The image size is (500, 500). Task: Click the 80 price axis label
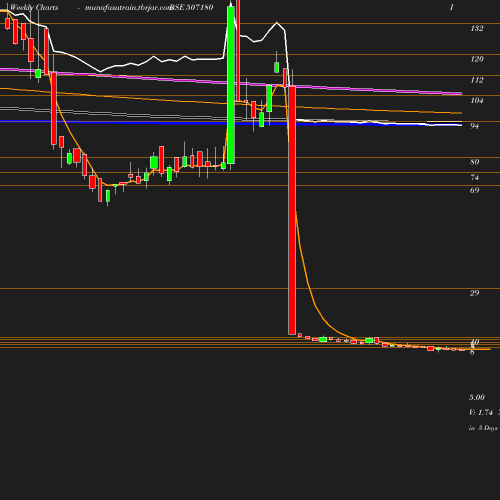point(475,162)
